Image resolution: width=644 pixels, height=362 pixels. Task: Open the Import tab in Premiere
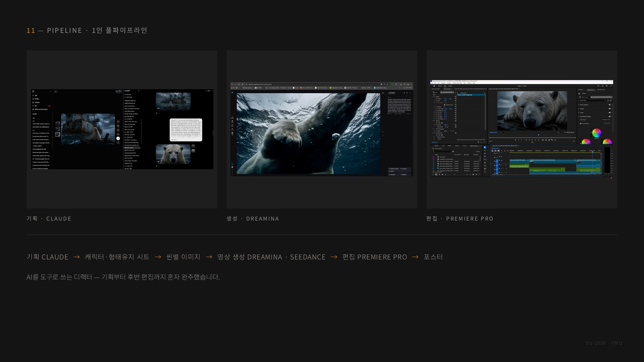coord(440,86)
